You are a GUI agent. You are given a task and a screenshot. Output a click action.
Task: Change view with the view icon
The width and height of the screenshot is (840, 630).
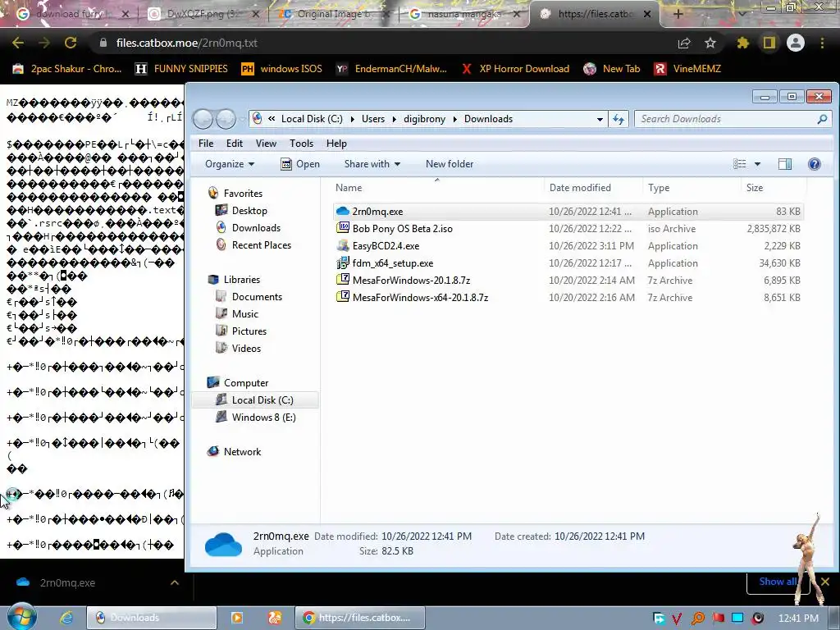739,164
